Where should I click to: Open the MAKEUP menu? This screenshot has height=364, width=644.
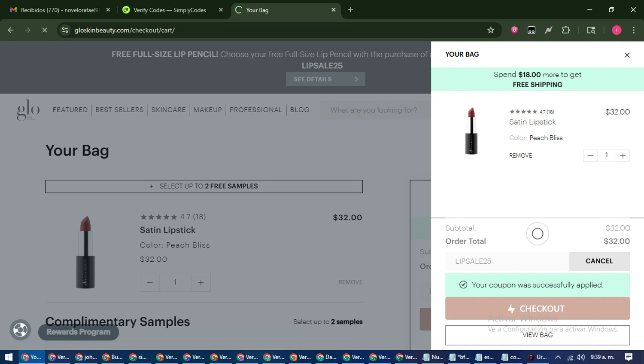pyautogui.click(x=208, y=110)
